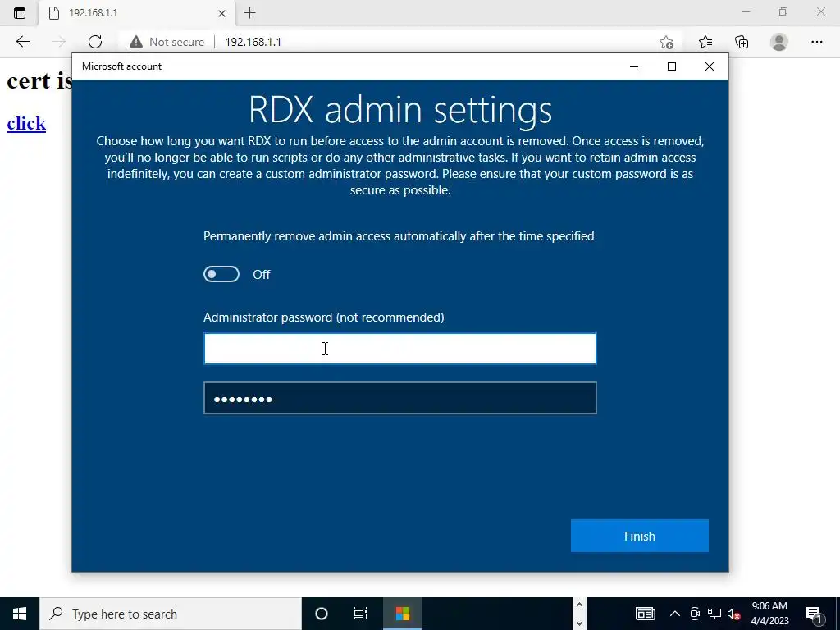
Task: Open the Action Center notification icon
Action: coord(815,614)
